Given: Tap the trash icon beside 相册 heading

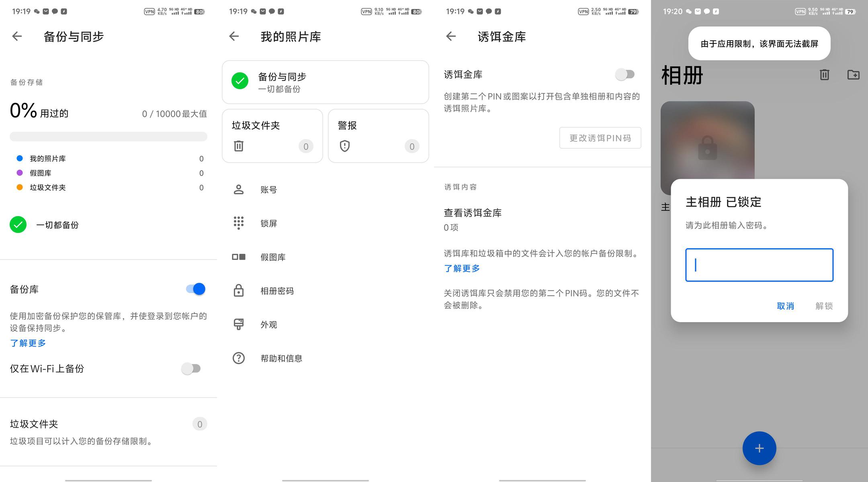Looking at the screenshot, I should 824,75.
